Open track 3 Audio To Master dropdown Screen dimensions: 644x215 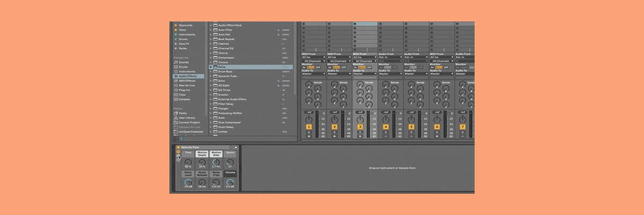pos(364,74)
